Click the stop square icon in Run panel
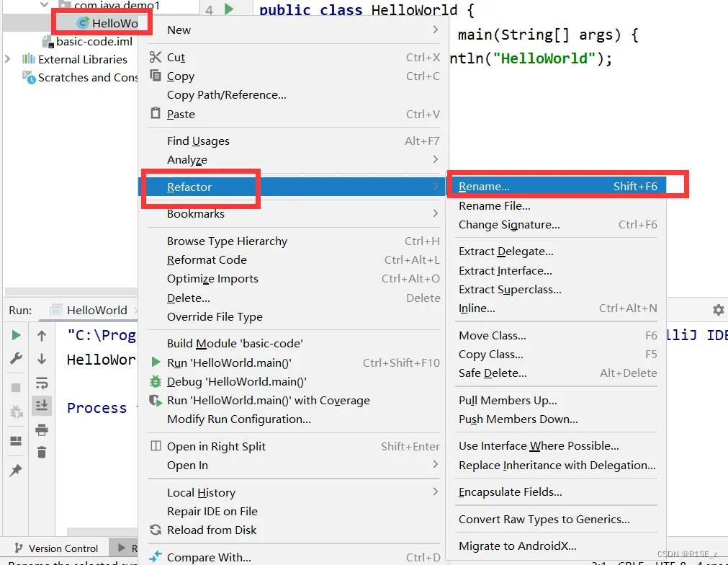The width and height of the screenshot is (728, 565). click(16, 388)
